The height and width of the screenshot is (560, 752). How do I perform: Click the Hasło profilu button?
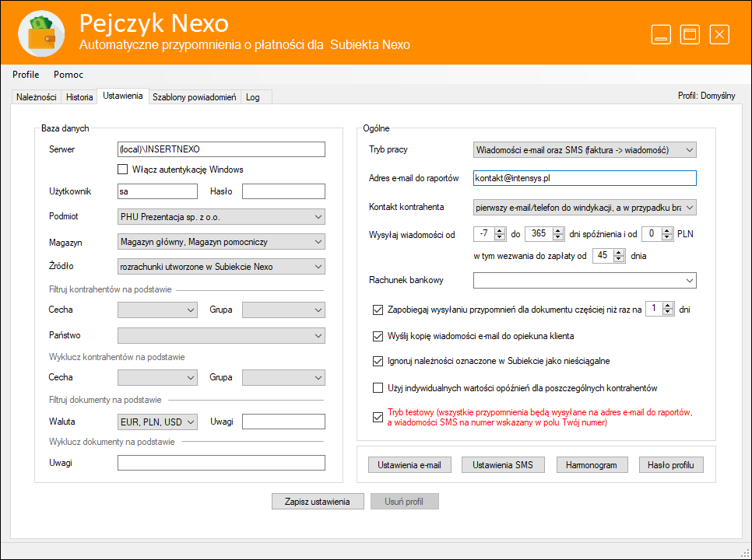671,464
